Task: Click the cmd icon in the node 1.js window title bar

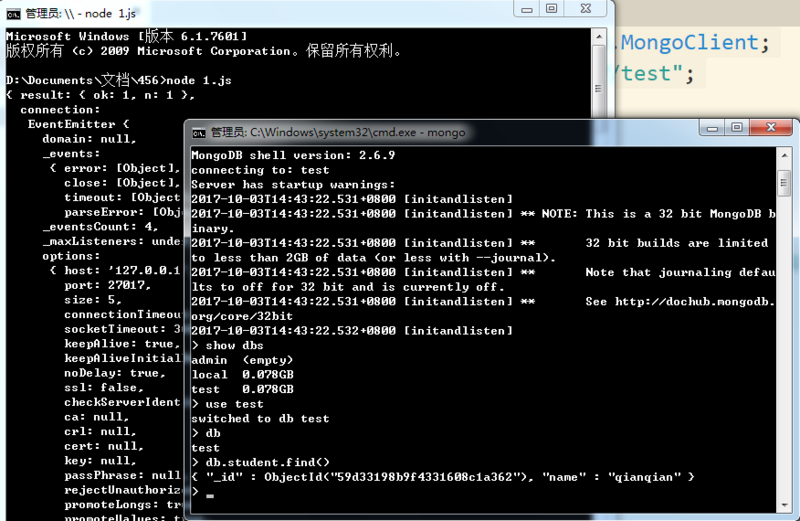Action: (13, 14)
